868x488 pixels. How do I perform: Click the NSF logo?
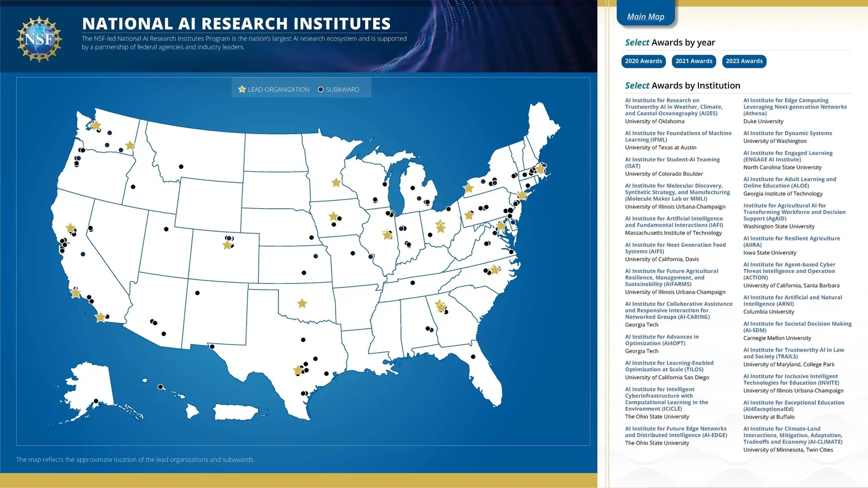click(x=38, y=38)
